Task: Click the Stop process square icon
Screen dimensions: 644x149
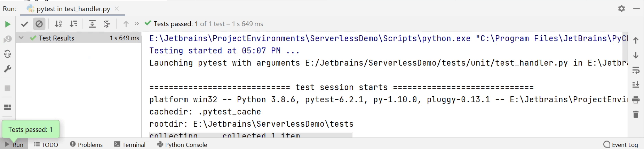Action: coord(7,88)
